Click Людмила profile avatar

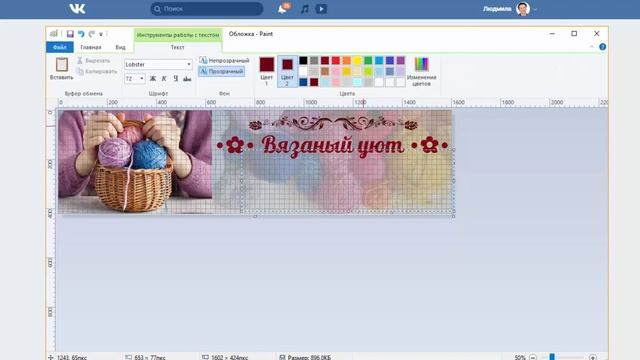coord(523,9)
